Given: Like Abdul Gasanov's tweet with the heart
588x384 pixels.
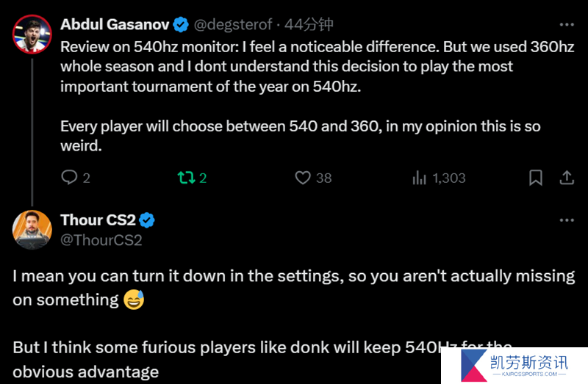Looking at the screenshot, I should tap(303, 178).
